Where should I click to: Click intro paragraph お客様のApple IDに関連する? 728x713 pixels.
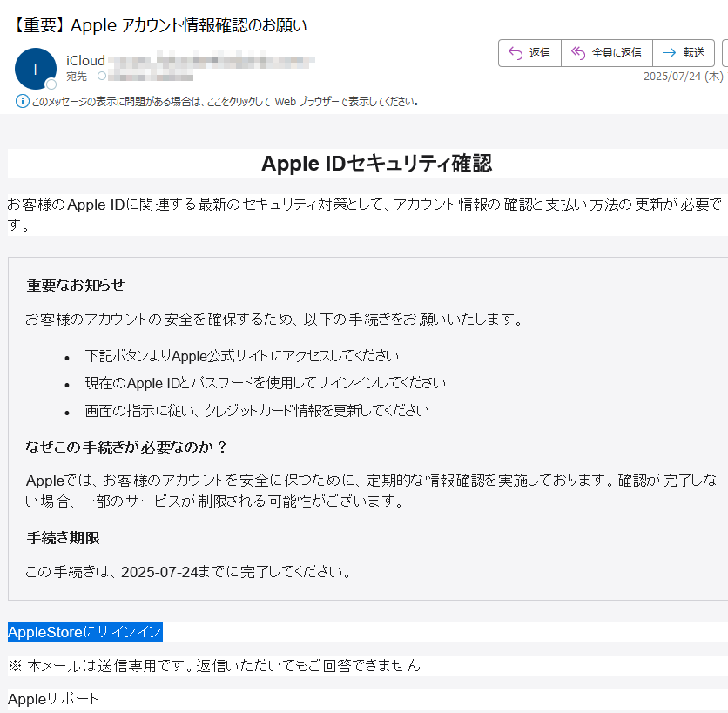click(365, 214)
